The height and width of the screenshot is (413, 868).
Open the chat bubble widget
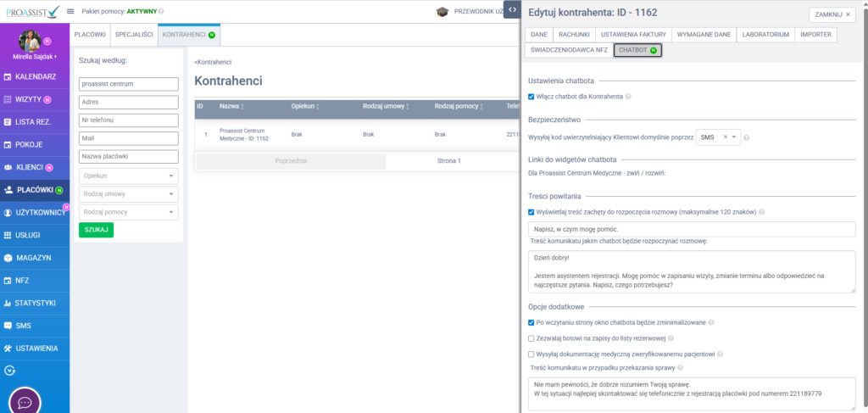click(x=25, y=402)
